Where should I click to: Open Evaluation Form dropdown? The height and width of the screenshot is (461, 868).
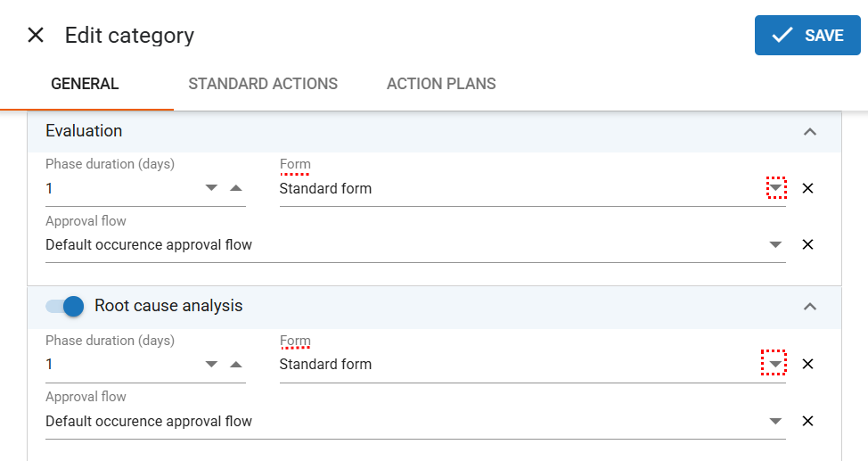point(776,188)
